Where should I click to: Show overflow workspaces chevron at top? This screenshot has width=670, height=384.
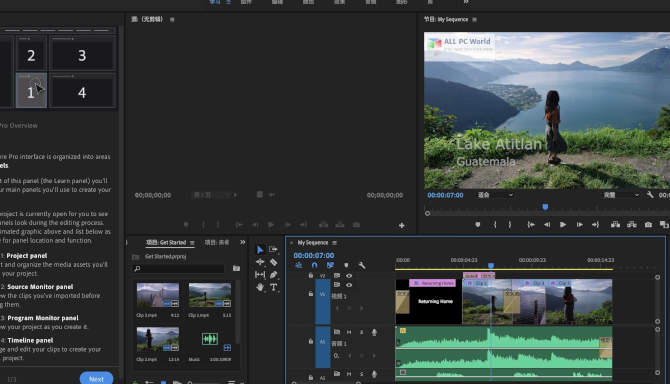tap(466, 2)
